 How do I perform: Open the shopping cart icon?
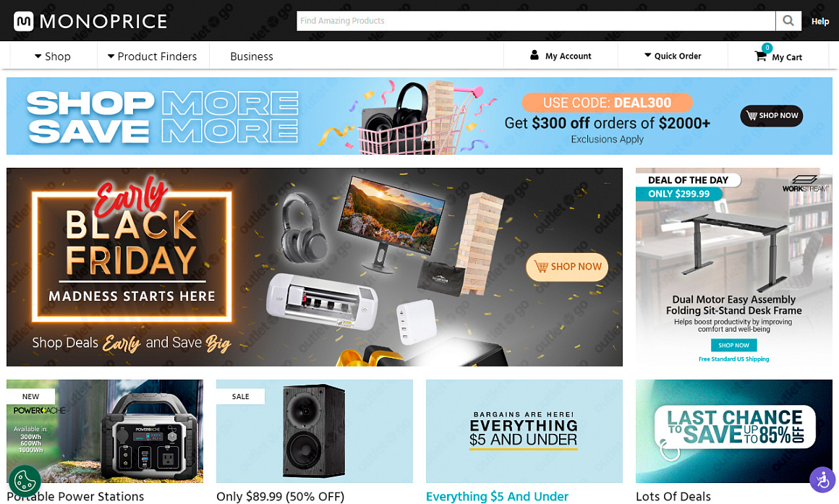coord(760,56)
